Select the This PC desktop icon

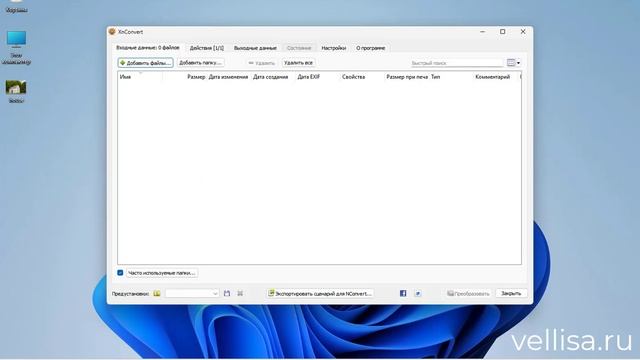[x=16, y=47]
